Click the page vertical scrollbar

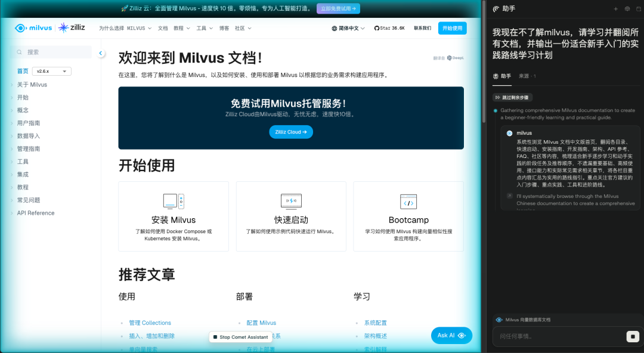(484, 61)
